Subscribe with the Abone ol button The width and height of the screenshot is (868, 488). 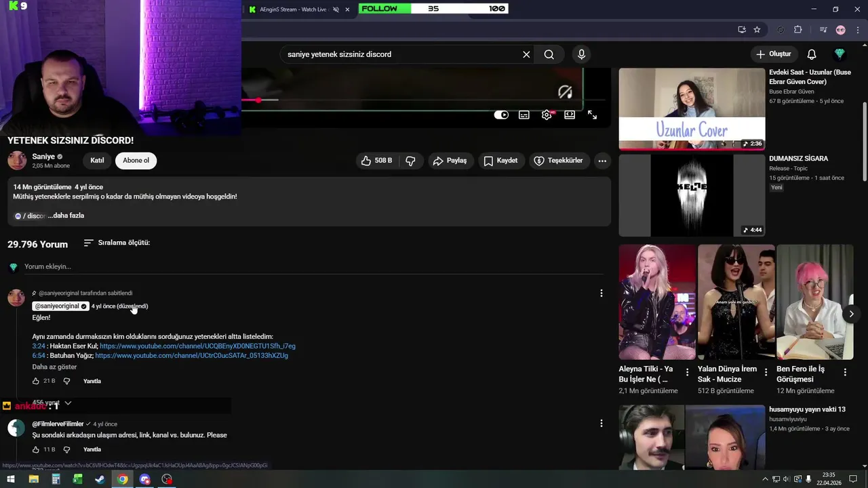pyautogui.click(x=136, y=161)
